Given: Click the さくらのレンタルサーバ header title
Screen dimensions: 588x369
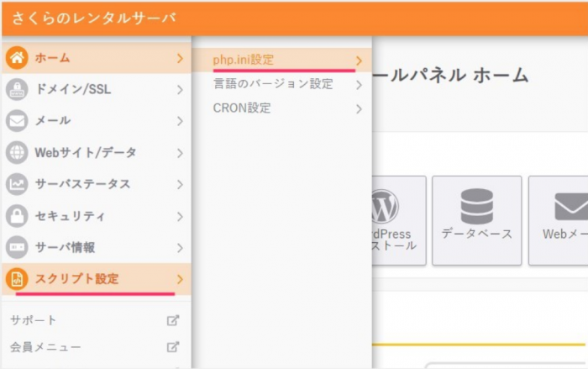Looking at the screenshot, I should pos(94,18).
